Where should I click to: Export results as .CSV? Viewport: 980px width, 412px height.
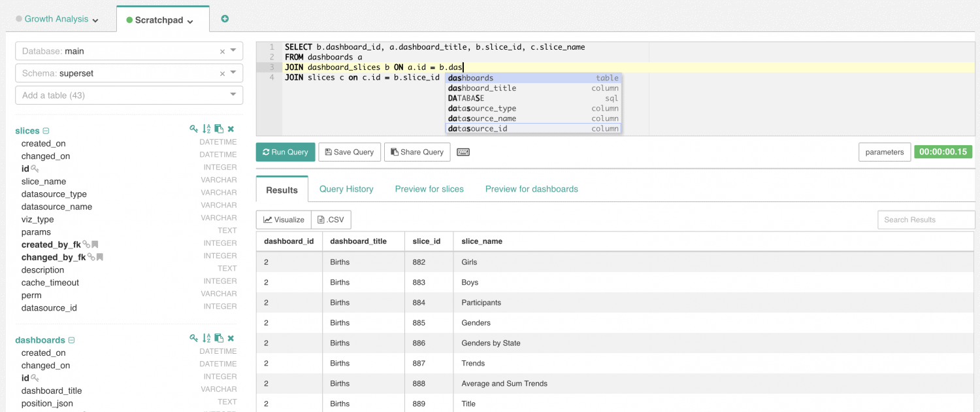(331, 220)
